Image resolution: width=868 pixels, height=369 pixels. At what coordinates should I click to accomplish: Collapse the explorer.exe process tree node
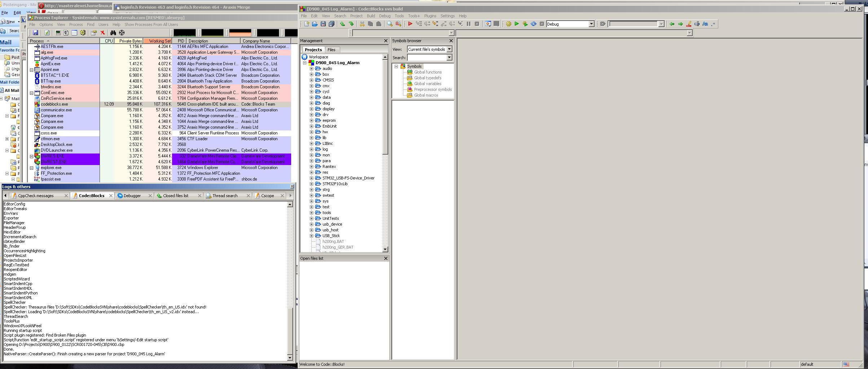click(x=31, y=168)
